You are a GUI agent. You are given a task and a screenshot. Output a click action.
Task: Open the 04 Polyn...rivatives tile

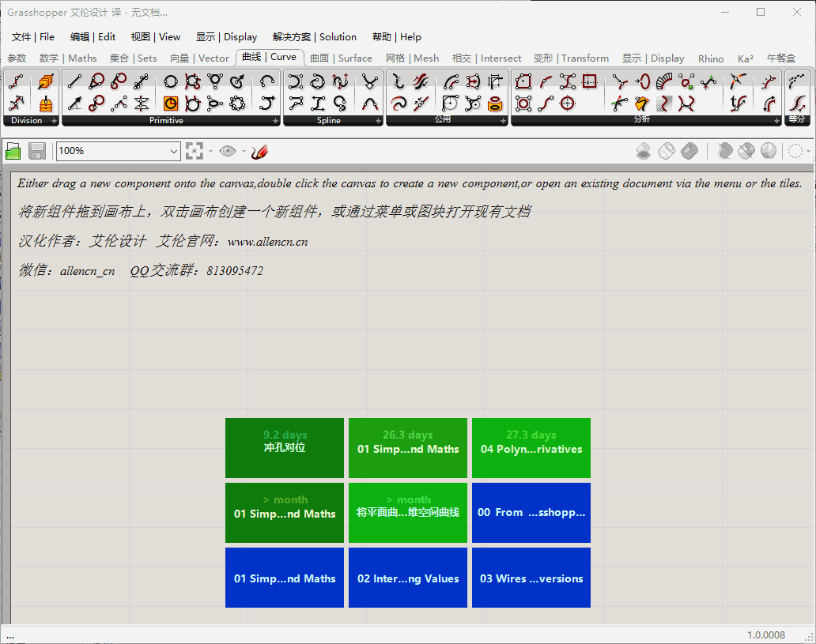(531, 448)
